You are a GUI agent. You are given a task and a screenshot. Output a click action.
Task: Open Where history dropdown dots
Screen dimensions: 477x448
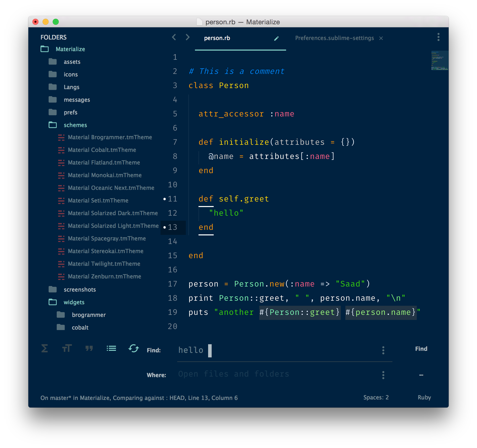[383, 375]
